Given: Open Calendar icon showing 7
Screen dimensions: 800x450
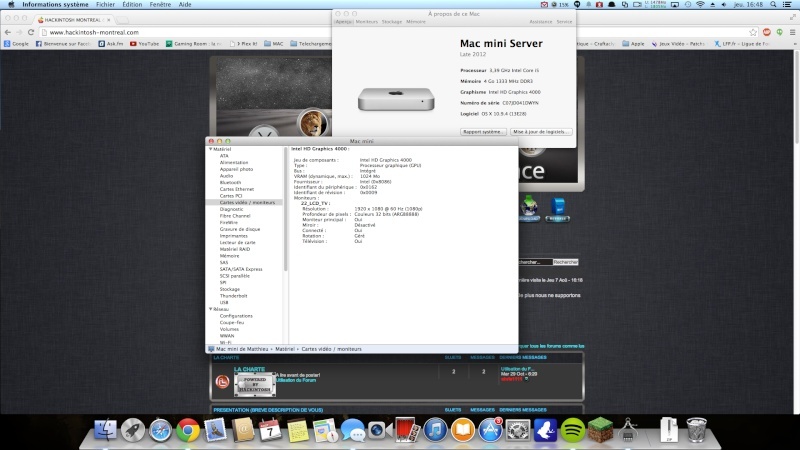Looking at the screenshot, I should [x=270, y=430].
